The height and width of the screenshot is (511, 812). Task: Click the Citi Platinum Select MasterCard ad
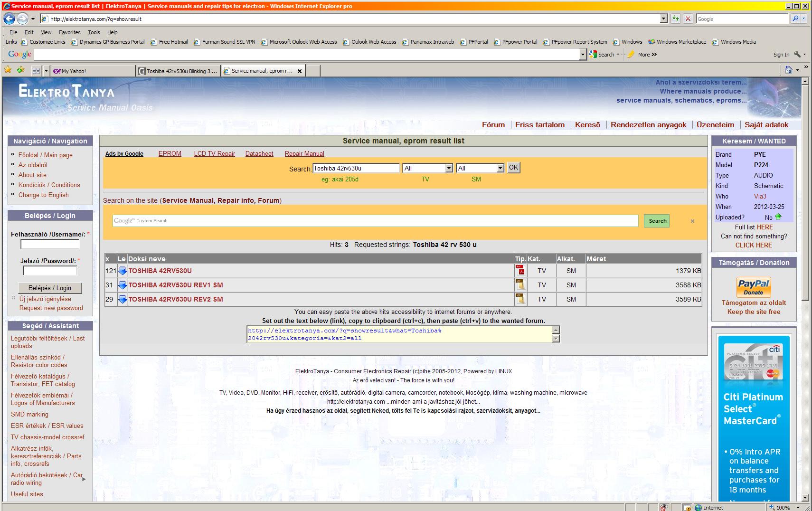(754, 418)
